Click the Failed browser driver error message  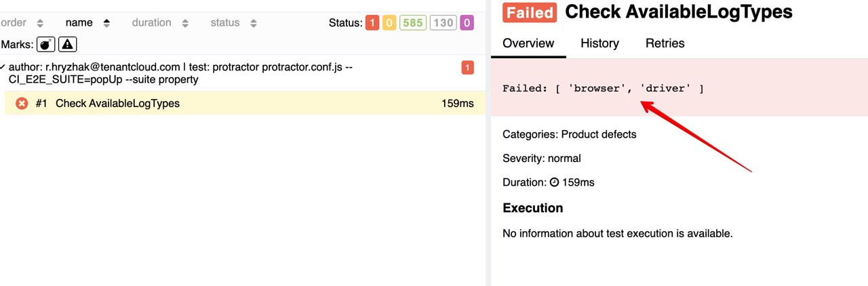click(x=604, y=89)
